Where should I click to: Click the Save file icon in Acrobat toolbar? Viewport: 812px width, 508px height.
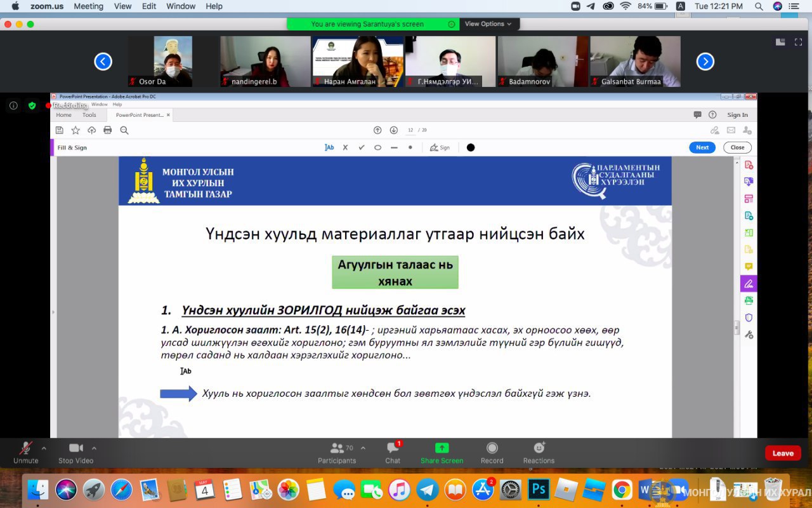tap(60, 130)
